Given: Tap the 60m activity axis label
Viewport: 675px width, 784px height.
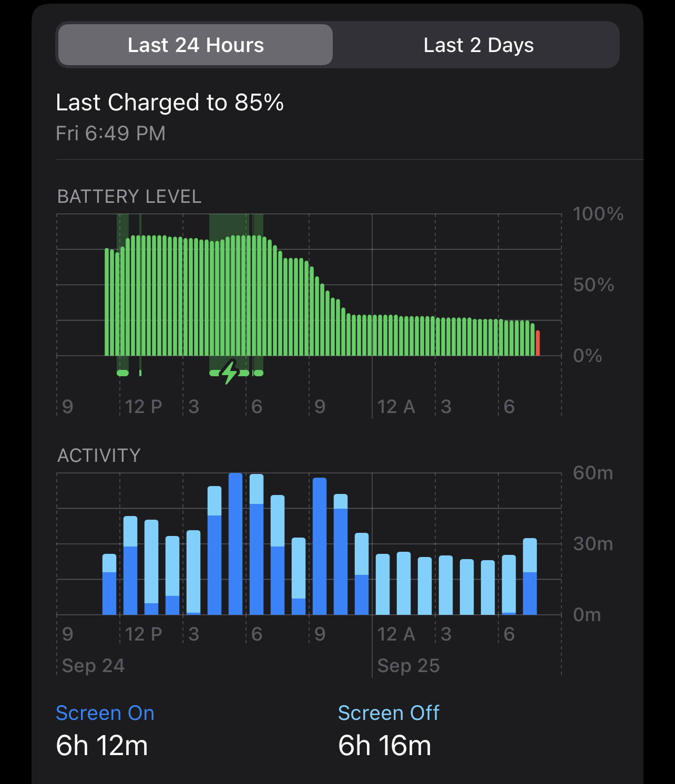Looking at the screenshot, I should [593, 473].
